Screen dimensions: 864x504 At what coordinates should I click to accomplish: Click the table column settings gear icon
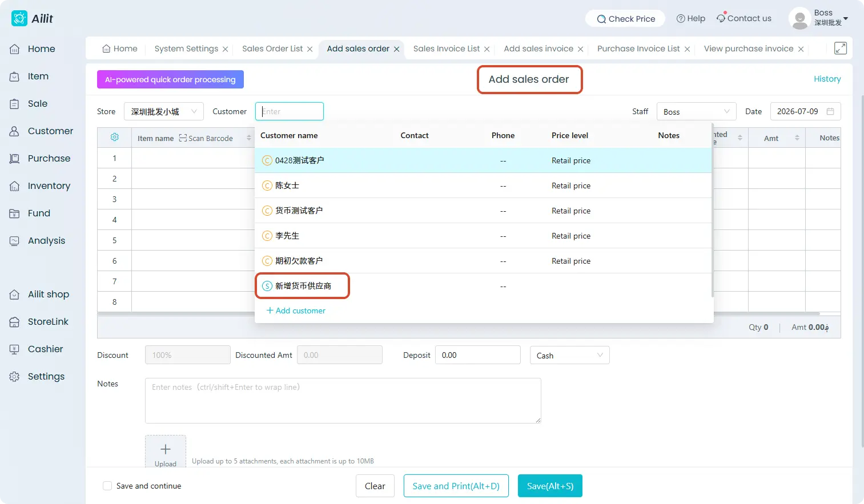click(114, 137)
